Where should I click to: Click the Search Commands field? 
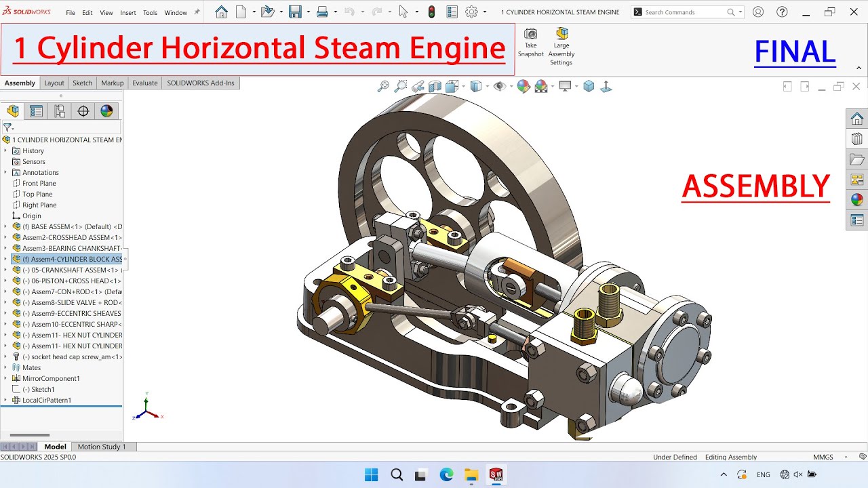pyautogui.click(x=687, y=12)
